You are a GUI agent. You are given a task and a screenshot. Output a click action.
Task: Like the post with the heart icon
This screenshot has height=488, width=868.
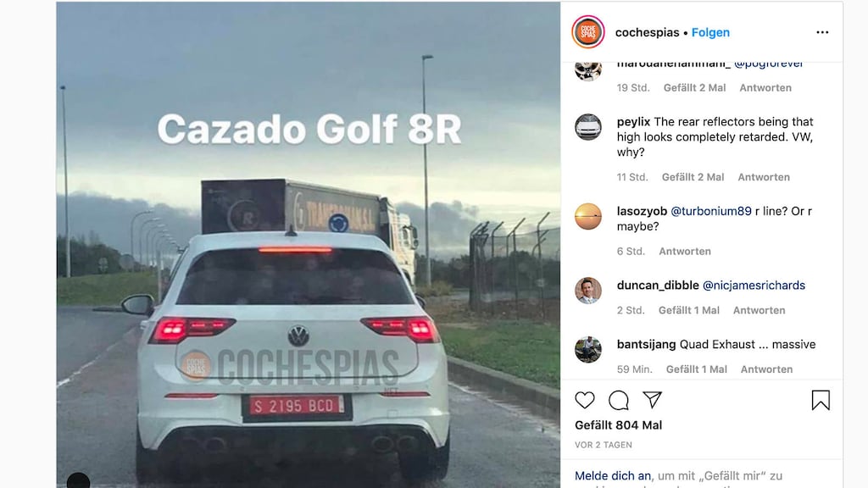coord(585,400)
